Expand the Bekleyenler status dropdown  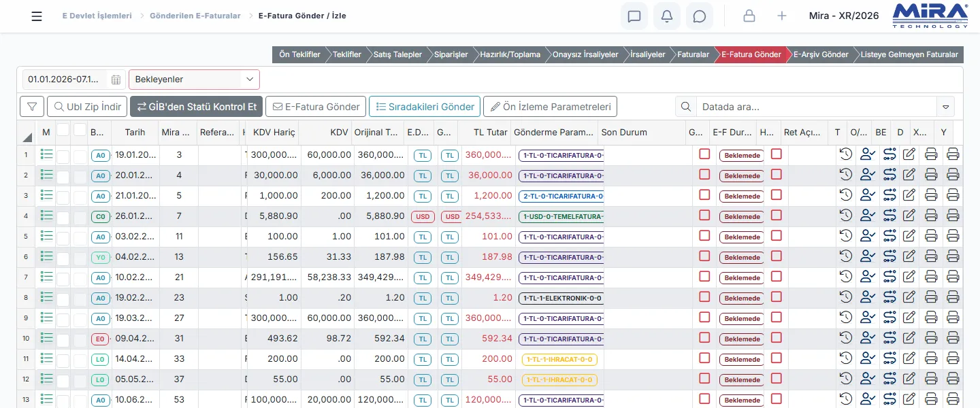click(x=195, y=80)
